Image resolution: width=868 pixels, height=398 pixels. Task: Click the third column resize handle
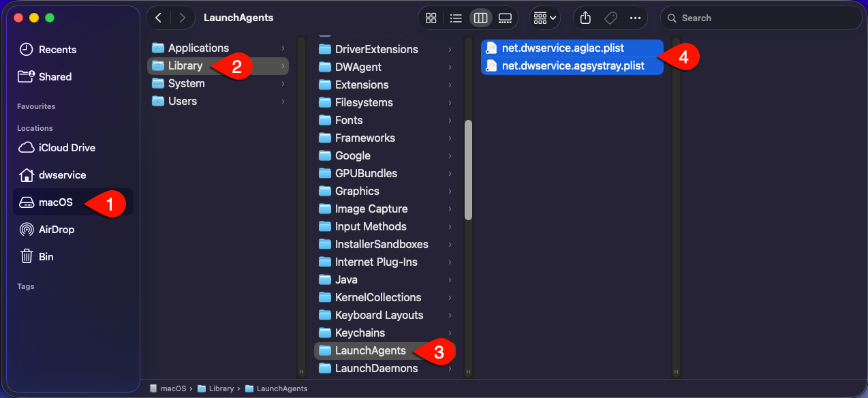tap(677, 372)
